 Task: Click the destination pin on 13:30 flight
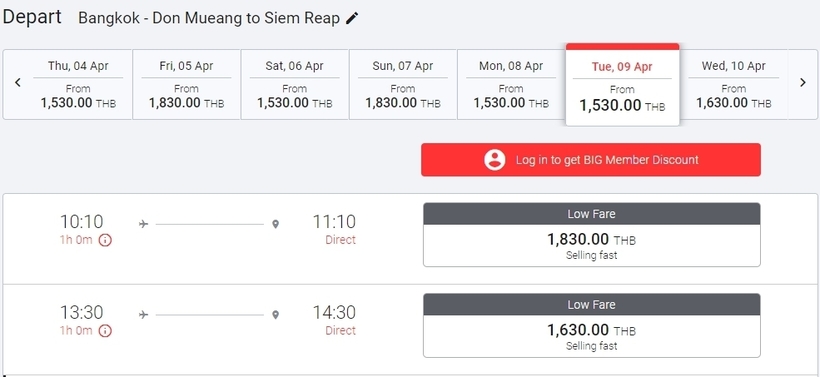point(276,315)
